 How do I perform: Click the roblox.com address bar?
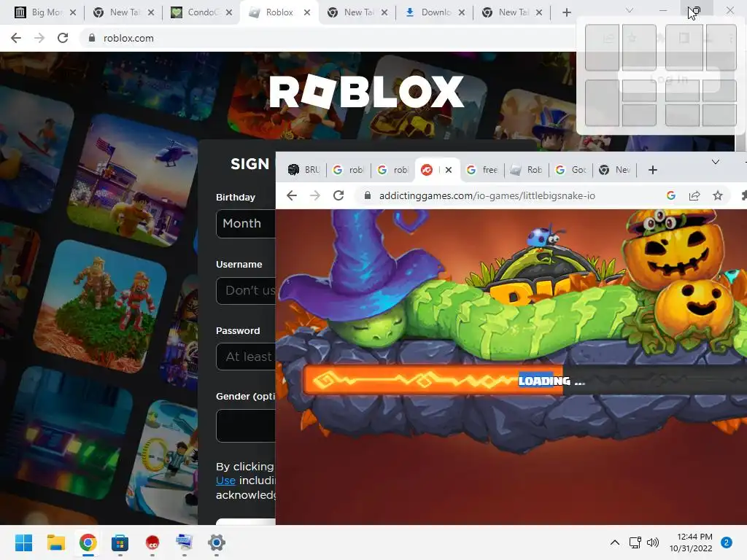(329, 38)
